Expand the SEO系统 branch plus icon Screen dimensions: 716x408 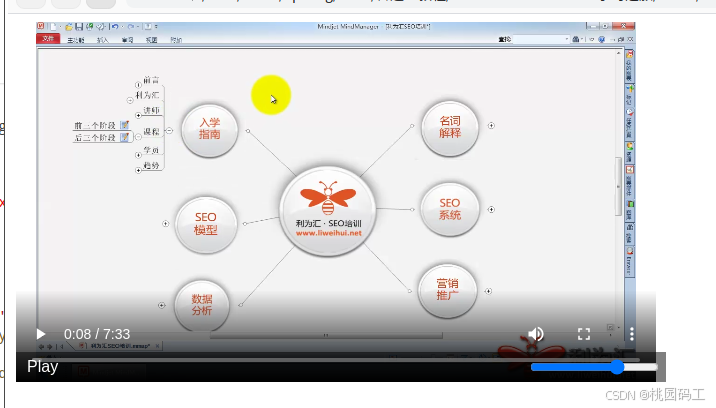pos(491,209)
